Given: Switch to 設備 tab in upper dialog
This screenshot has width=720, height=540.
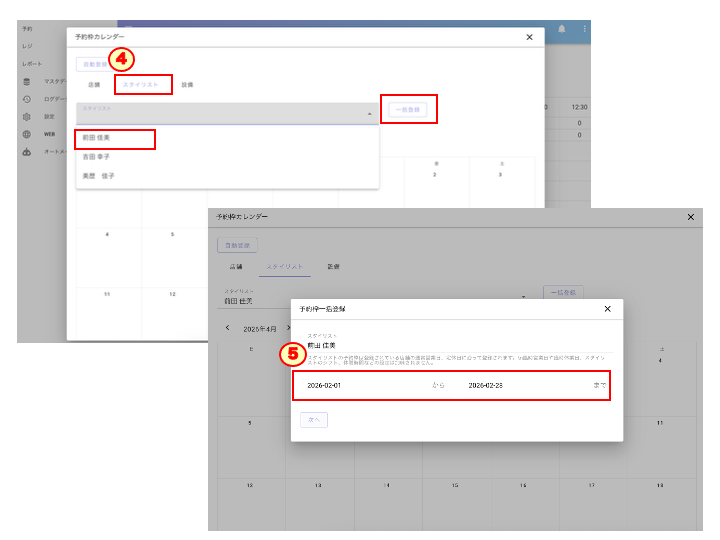Looking at the screenshot, I should 187,85.
